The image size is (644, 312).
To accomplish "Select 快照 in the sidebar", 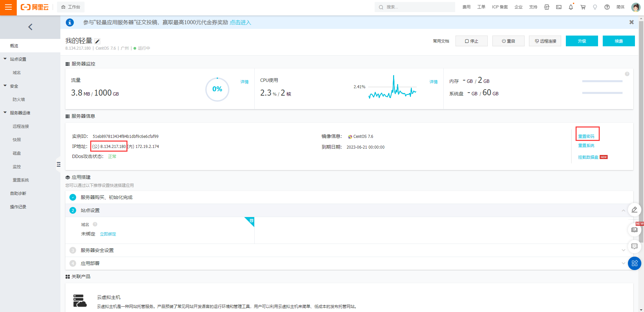I will pyautogui.click(x=17, y=140).
